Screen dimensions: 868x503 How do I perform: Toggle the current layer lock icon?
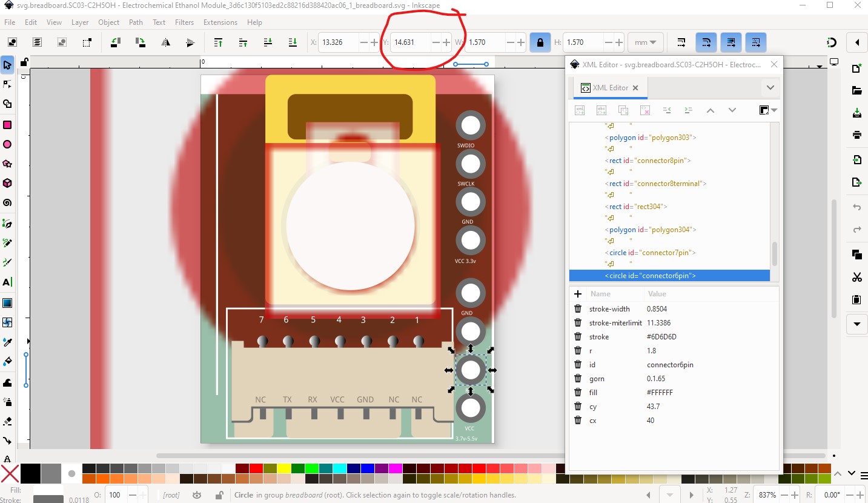click(x=219, y=495)
